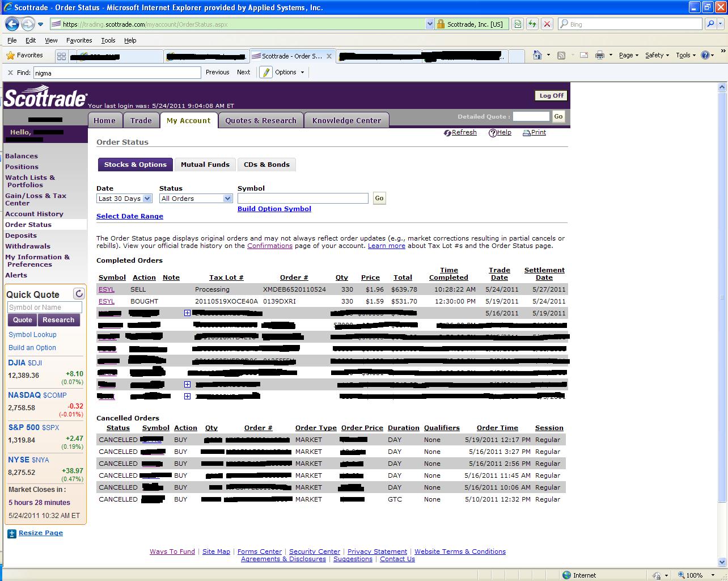Click the Quick Quote refresh icon
The width and height of the screenshot is (728, 581).
79,294
